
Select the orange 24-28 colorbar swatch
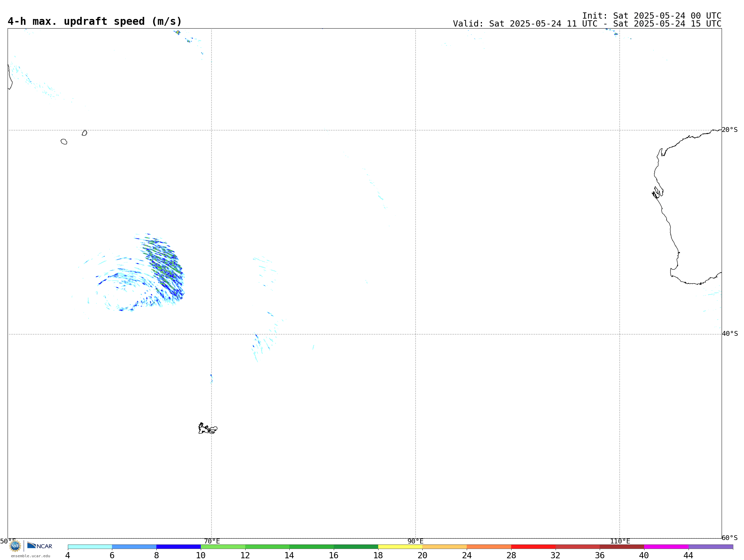[x=489, y=547]
